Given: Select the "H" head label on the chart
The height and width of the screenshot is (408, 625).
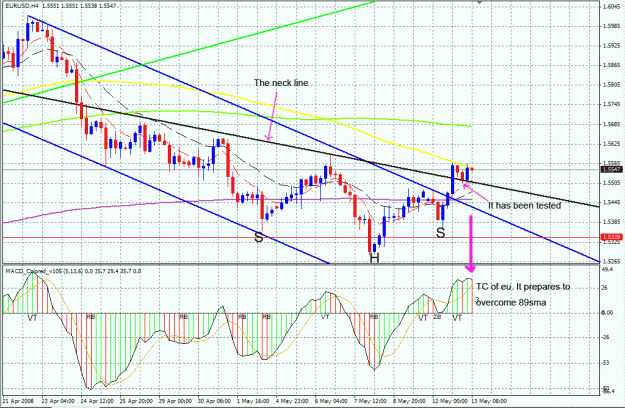Looking at the screenshot, I should click(x=374, y=258).
